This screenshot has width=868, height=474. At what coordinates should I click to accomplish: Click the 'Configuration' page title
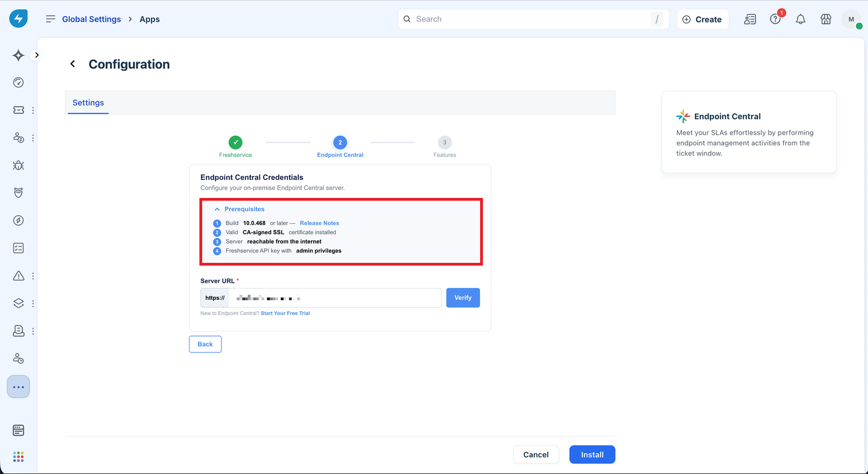(x=129, y=64)
